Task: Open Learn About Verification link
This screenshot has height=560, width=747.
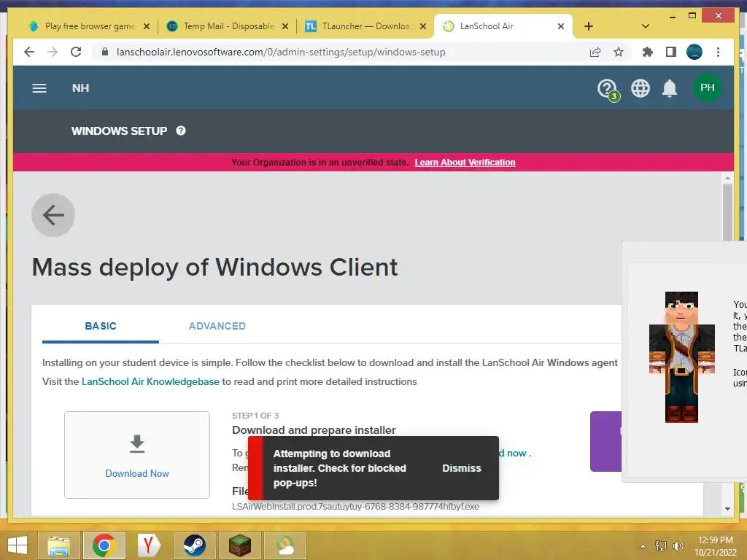Action: (x=465, y=163)
